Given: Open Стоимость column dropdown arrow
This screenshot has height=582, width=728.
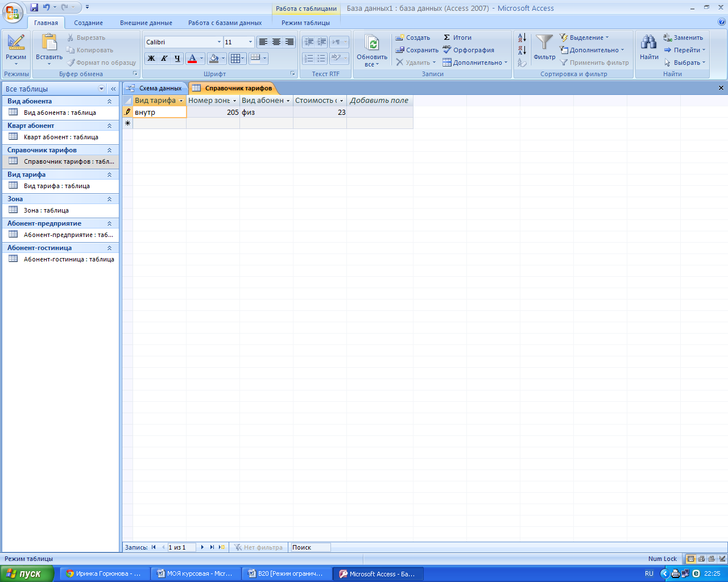Looking at the screenshot, I should pyautogui.click(x=341, y=101).
